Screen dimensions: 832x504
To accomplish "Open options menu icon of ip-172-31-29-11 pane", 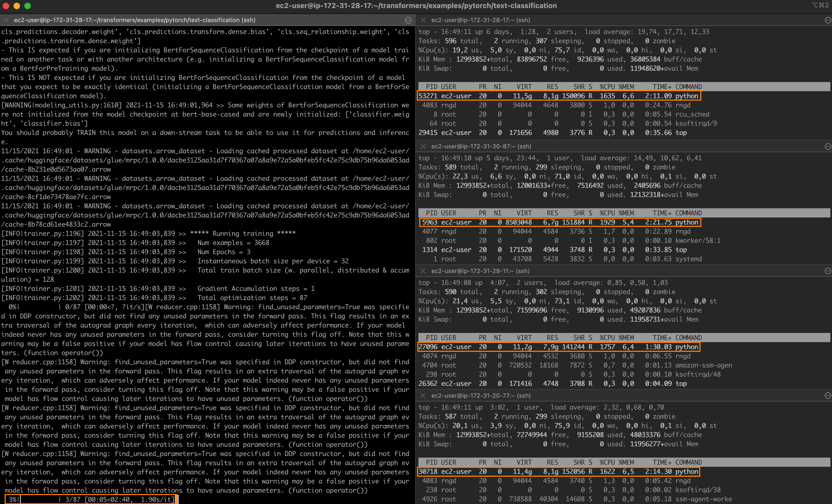I will [828, 271].
